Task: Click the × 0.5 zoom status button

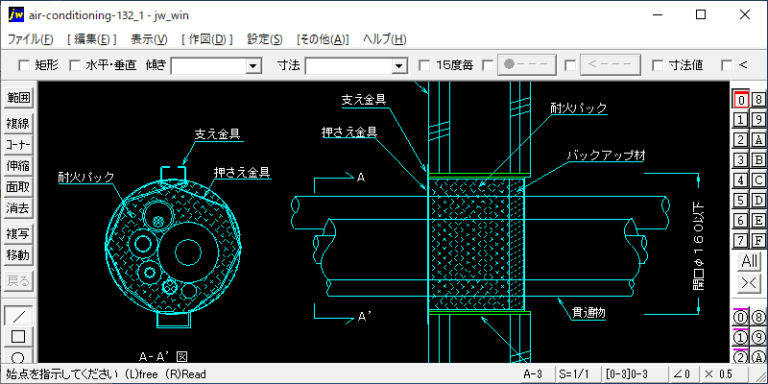Action: click(724, 374)
